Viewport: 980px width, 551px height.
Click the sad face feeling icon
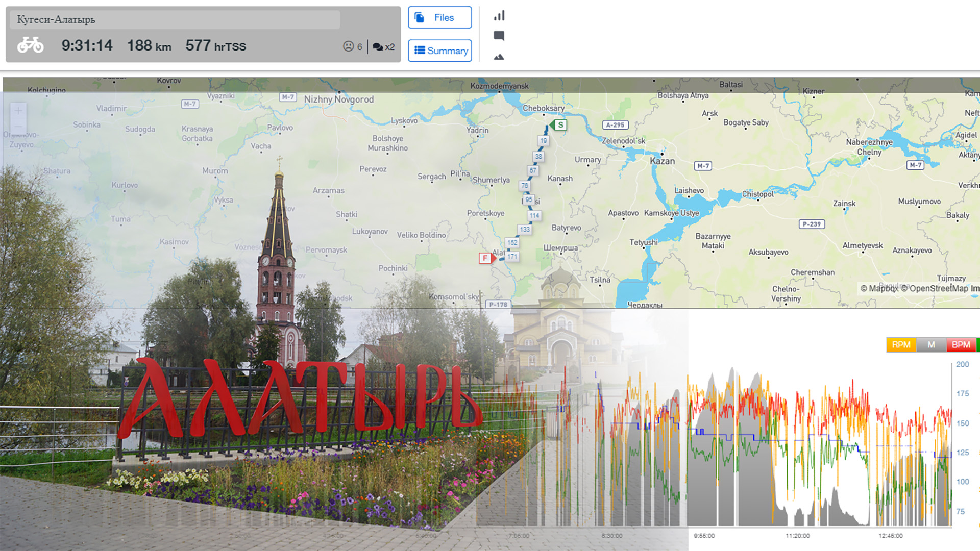348,46
